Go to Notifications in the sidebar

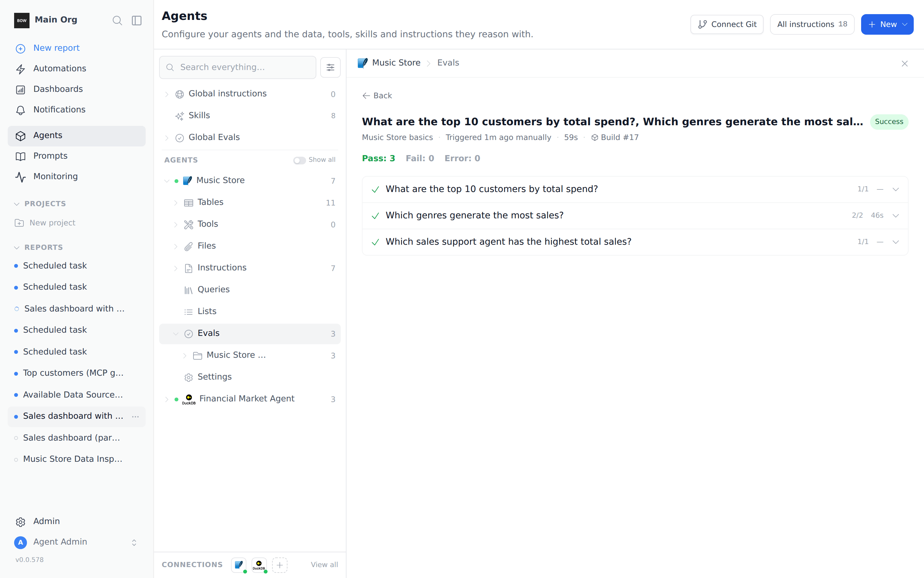pos(76,110)
